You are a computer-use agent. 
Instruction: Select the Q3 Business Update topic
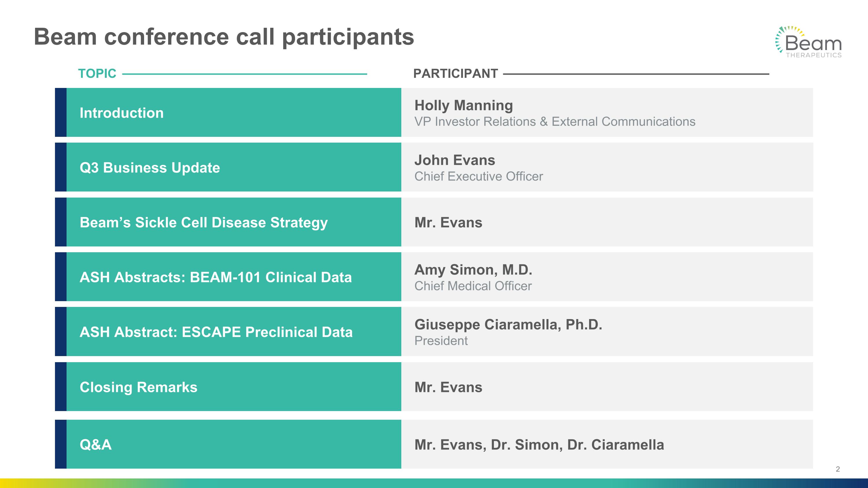click(x=150, y=168)
